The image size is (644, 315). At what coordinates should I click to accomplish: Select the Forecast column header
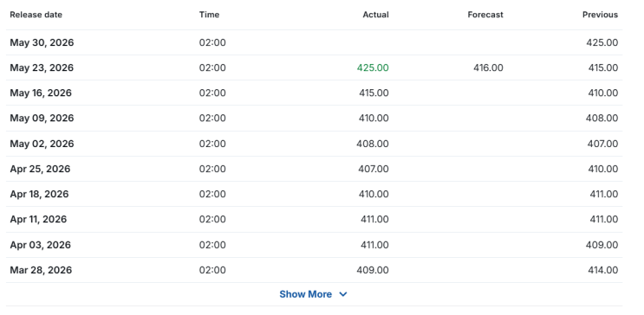pyautogui.click(x=485, y=15)
